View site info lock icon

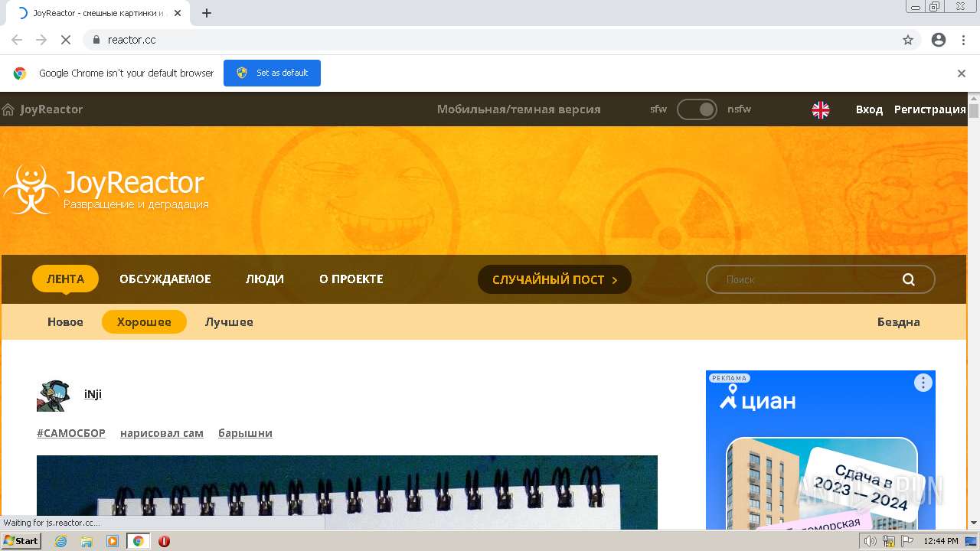point(96,40)
